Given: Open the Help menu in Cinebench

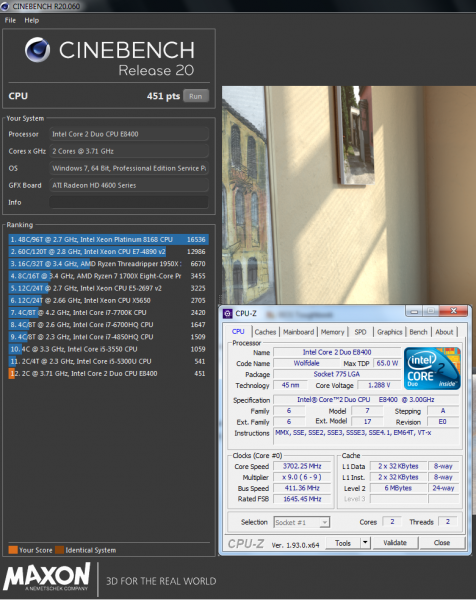Looking at the screenshot, I should coord(32,20).
